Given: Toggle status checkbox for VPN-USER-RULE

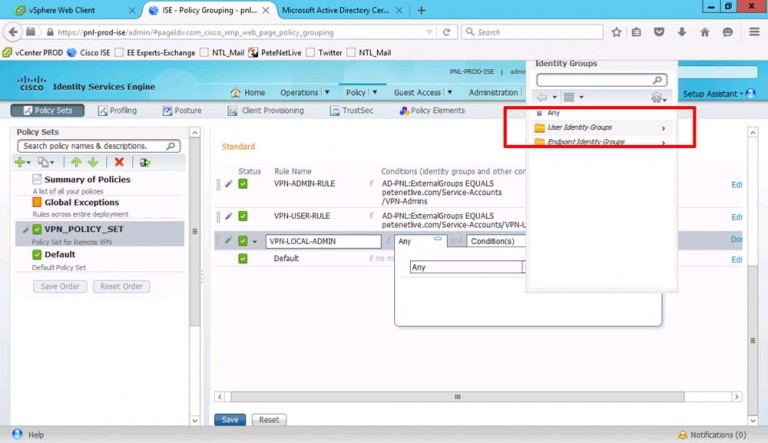Looking at the screenshot, I should 243,216.
